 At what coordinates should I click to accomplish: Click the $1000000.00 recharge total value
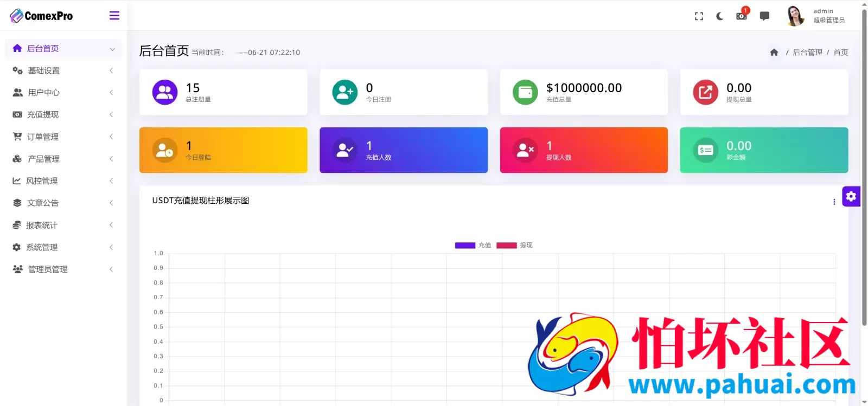point(584,88)
